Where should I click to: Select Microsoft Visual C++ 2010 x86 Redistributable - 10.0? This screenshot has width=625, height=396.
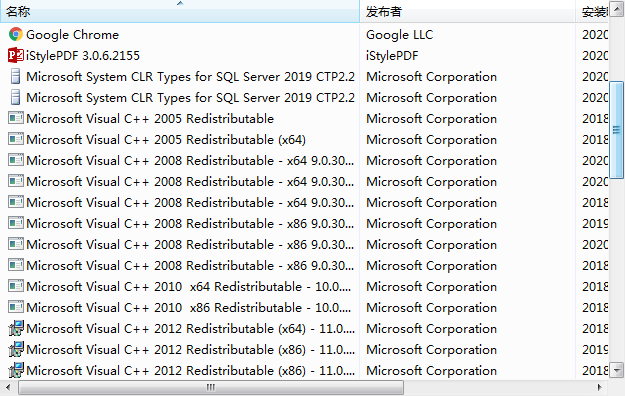coord(189,307)
